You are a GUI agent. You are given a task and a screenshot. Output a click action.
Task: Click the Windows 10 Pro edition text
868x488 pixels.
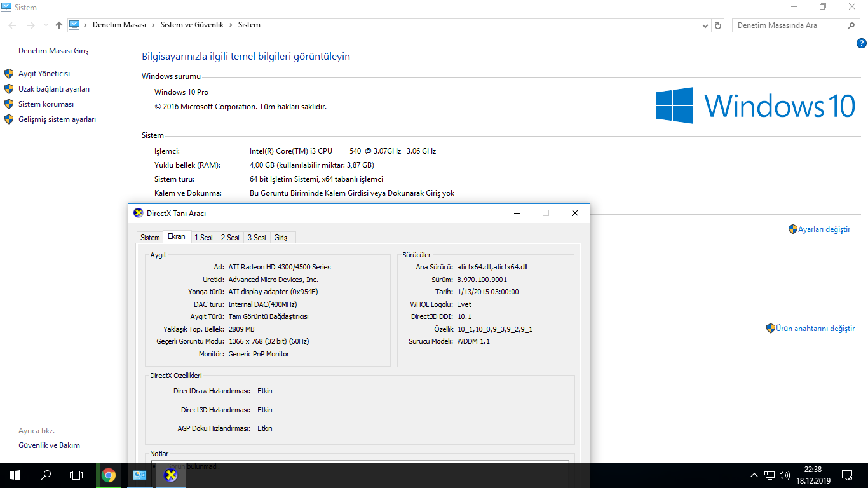[181, 92]
